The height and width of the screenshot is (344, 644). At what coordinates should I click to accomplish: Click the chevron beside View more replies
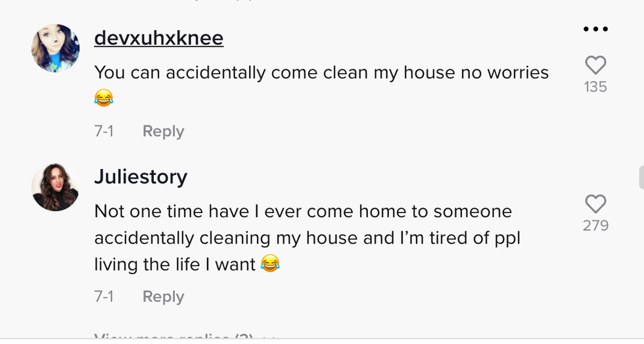[269, 338]
